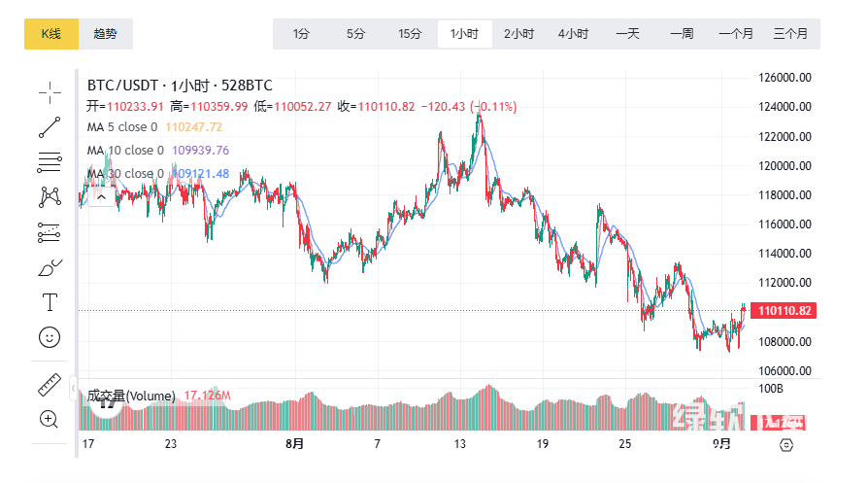
Task: Click the 一天 daily interval button
Action: tap(627, 34)
